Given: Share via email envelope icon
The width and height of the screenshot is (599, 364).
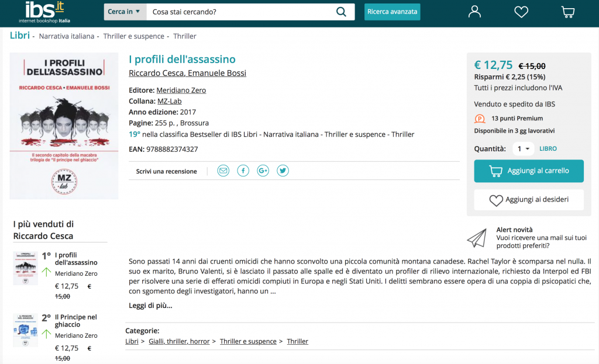Looking at the screenshot, I should pyautogui.click(x=223, y=171).
